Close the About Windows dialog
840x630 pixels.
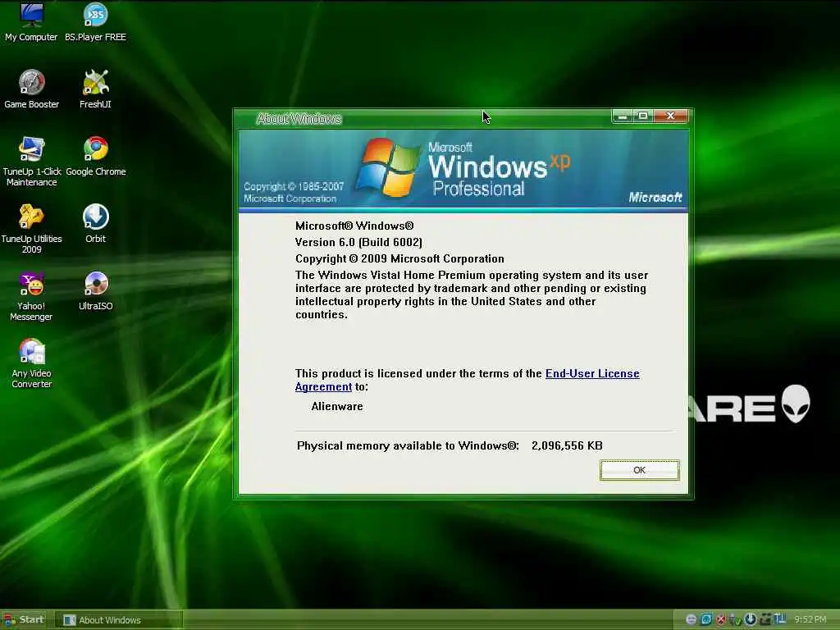coord(670,116)
